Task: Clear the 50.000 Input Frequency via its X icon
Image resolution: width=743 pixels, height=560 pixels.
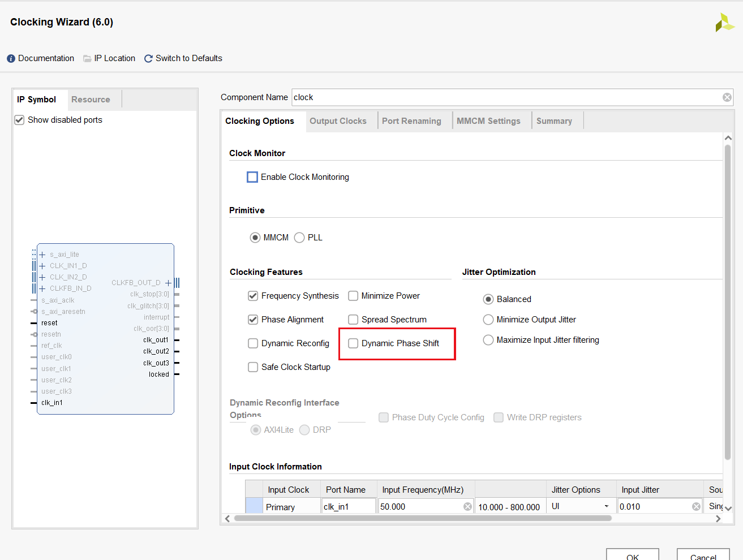Action: [468, 506]
